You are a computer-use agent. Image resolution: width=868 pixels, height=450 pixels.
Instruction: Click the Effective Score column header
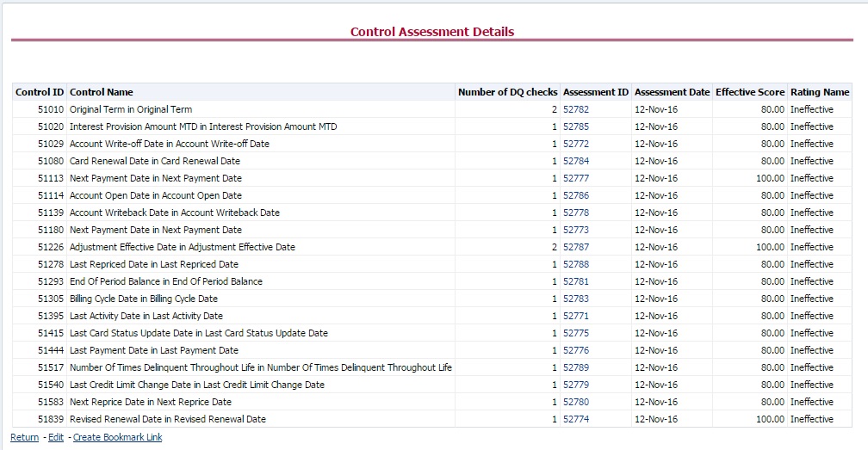click(x=750, y=92)
